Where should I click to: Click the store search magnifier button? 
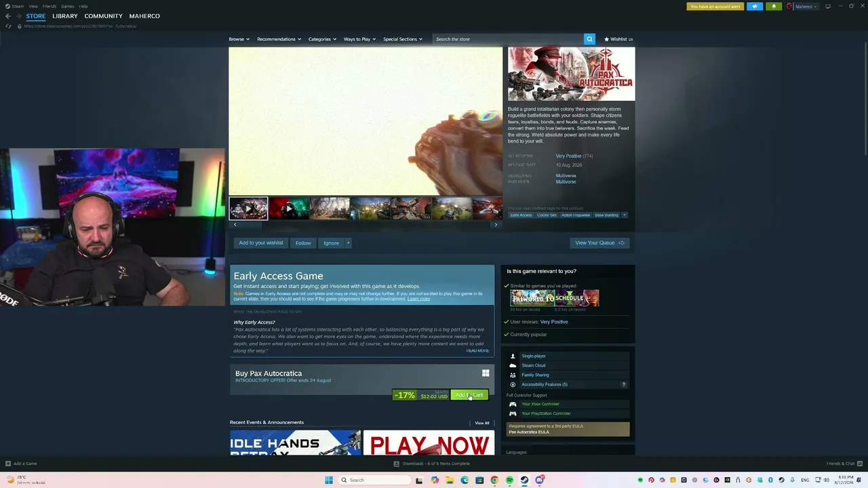pos(589,39)
